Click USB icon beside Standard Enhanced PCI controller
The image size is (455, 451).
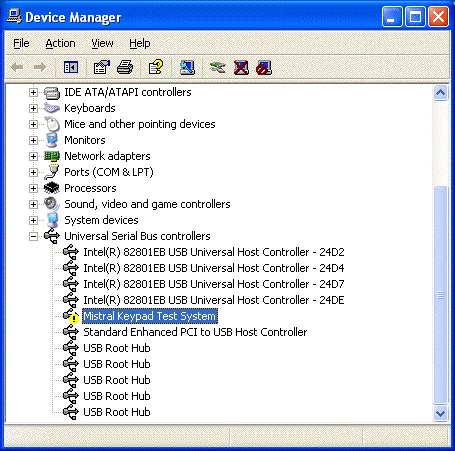click(71, 332)
